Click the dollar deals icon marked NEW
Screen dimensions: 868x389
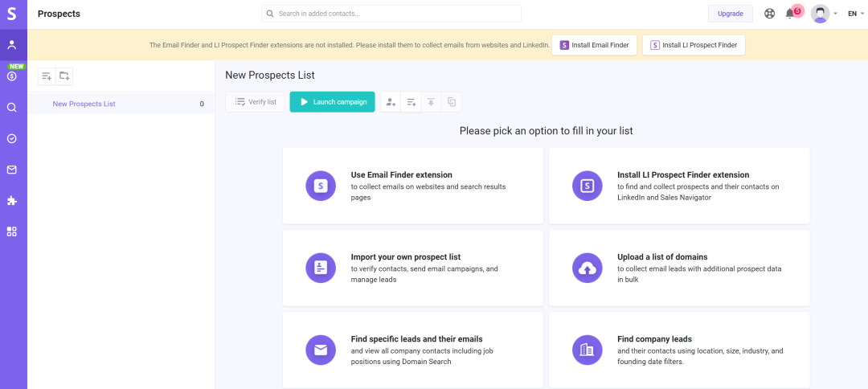pos(12,76)
